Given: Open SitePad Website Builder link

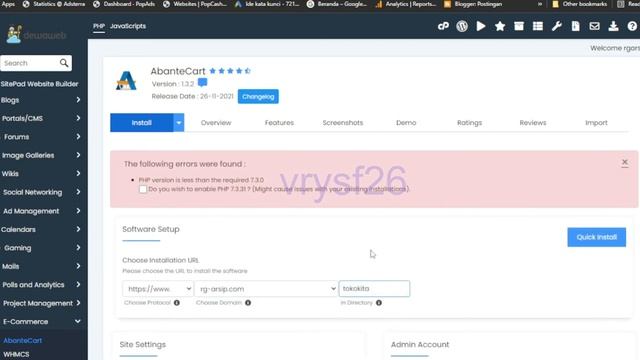Looking at the screenshot, I should (40, 84).
